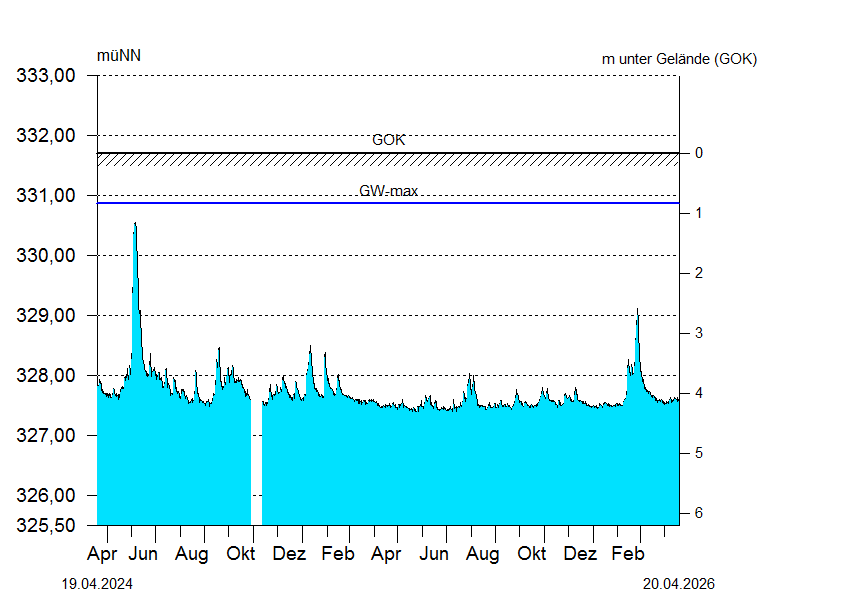Click the 330,00 left axis tick
Viewport: 854px width, 600px height.
[x=49, y=255]
